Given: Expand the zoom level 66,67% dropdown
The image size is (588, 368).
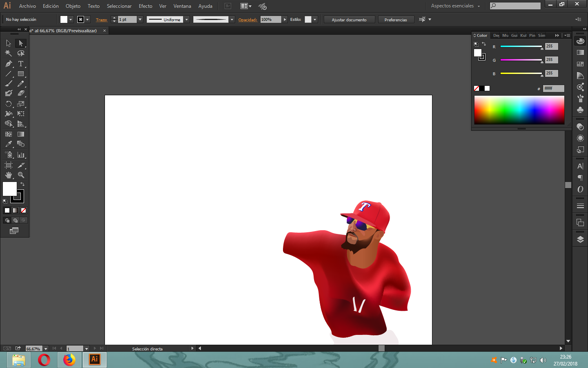Looking at the screenshot, I should pos(46,349).
